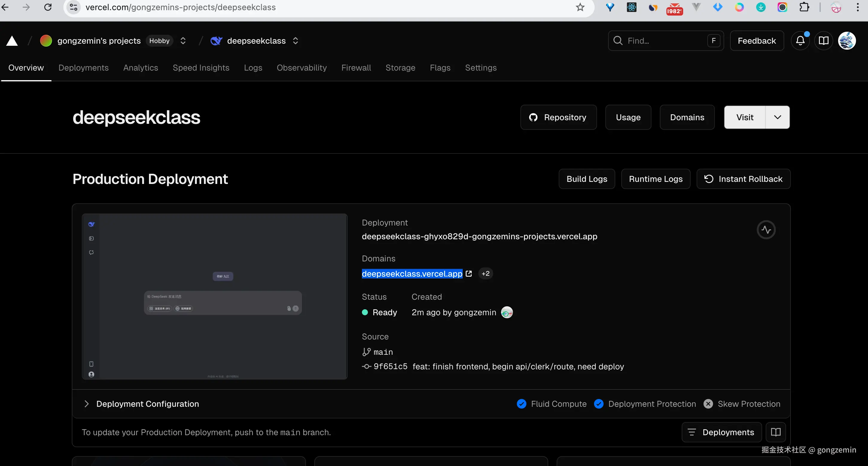
Task: Click the browser back arrow
Action: point(5,7)
